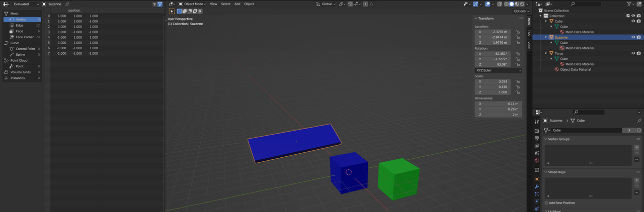Hide Torus object in viewport
Image resolution: width=644 pixels, height=212 pixels.
click(633, 53)
